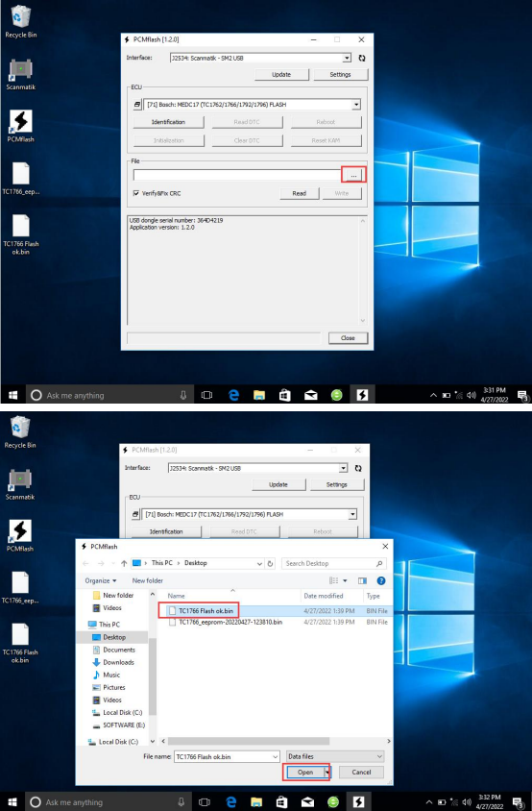Expand the Interface dropdown in upper PCMflash window
The image size is (532, 811).
347,58
